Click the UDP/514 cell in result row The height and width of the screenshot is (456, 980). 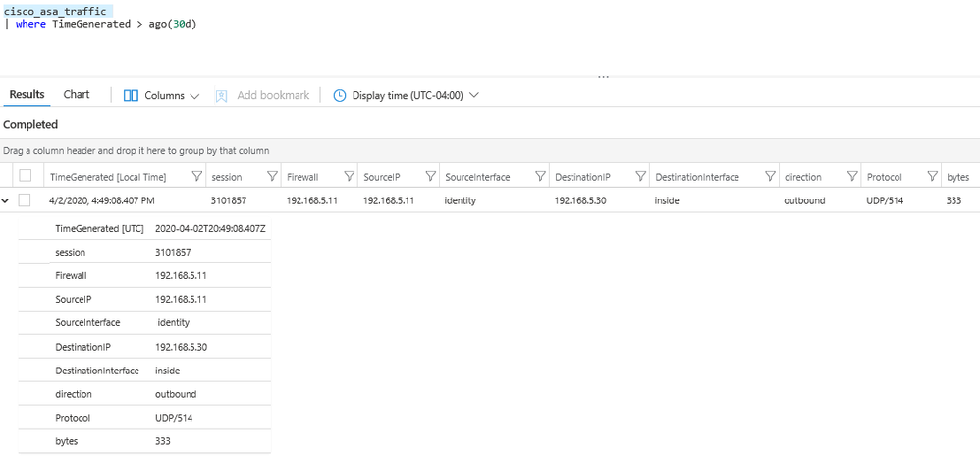click(885, 200)
